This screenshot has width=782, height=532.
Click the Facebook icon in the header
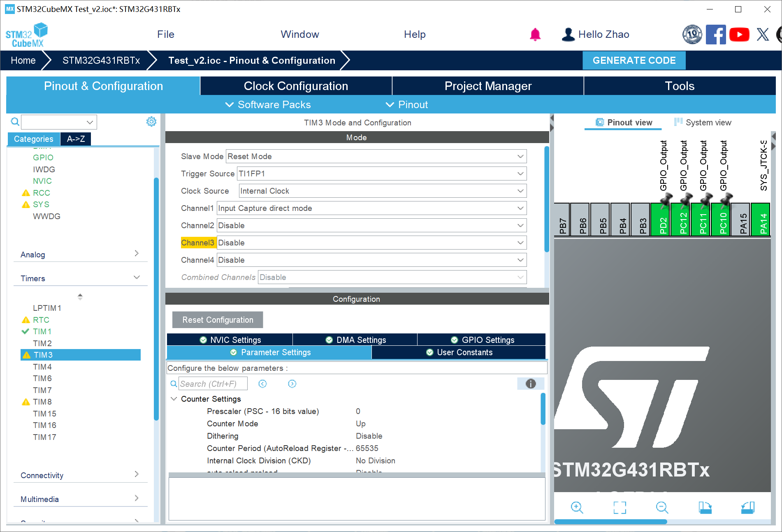pos(715,35)
